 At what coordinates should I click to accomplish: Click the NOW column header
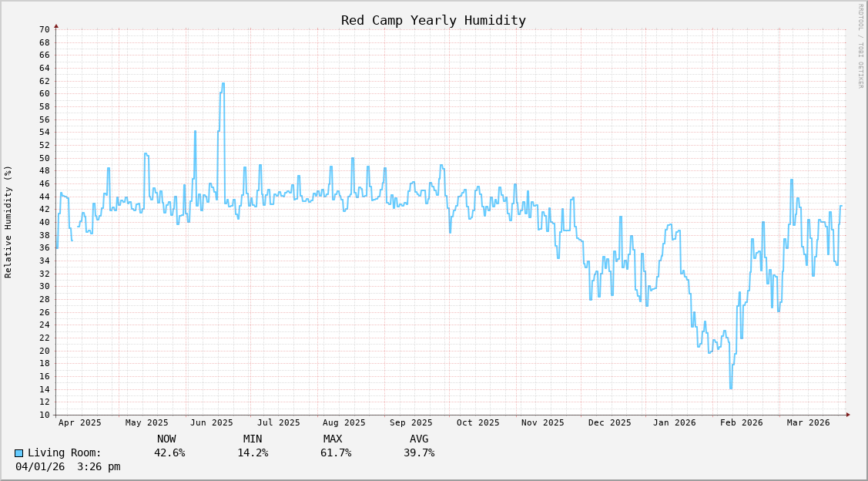[x=166, y=439]
